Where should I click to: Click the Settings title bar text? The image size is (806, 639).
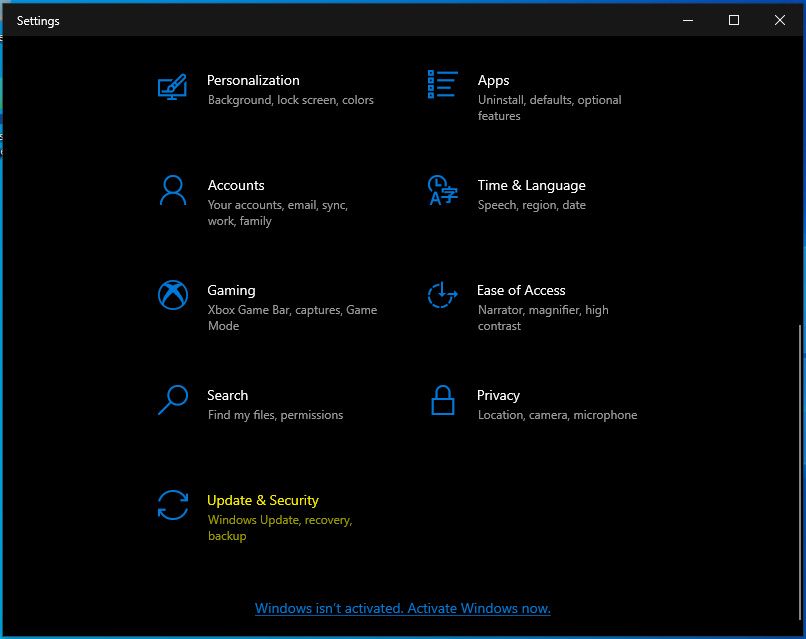pos(38,20)
